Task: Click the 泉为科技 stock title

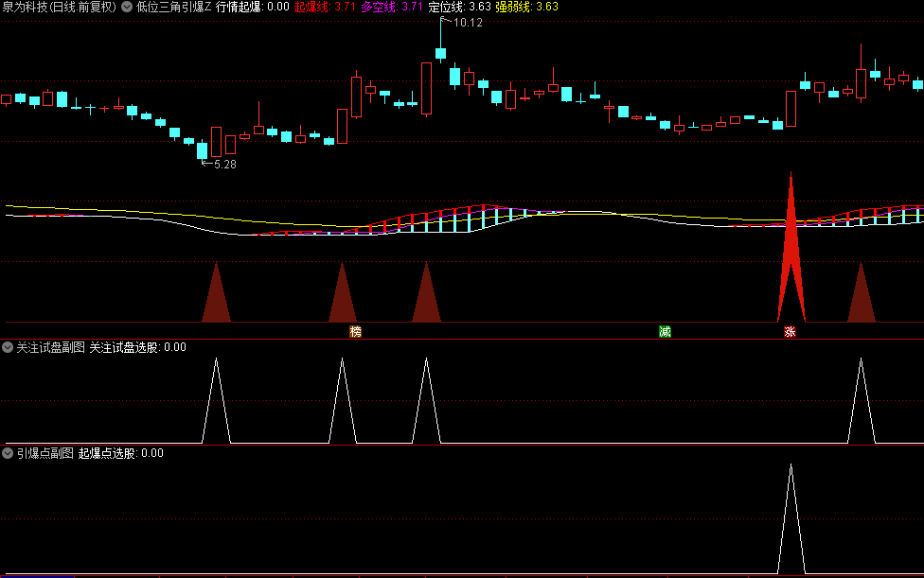Action: coord(59,7)
